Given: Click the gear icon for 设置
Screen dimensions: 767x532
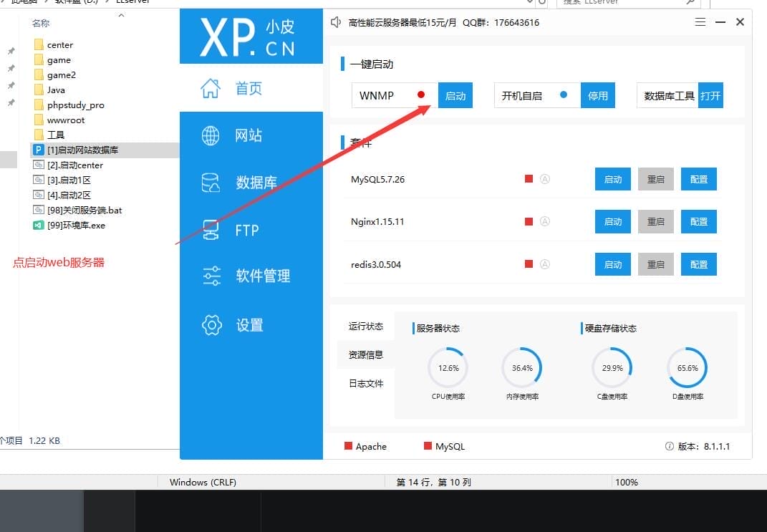Looking at the screenshot, I should coord(211,325).
